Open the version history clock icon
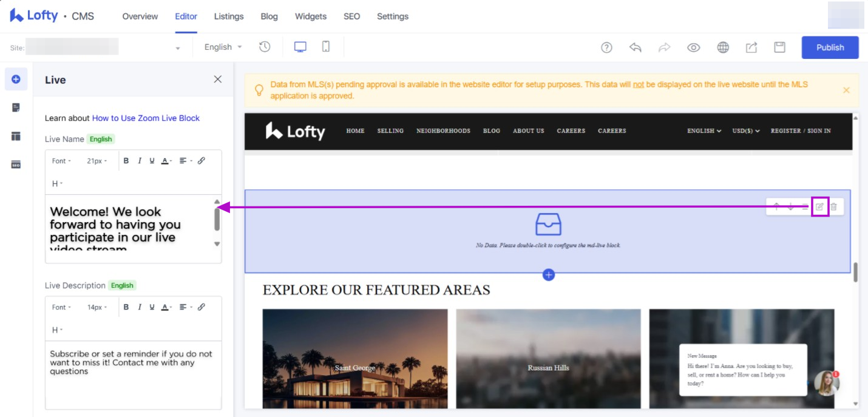Viewport: 868px width, 417px height. click(x=265, y=47)
